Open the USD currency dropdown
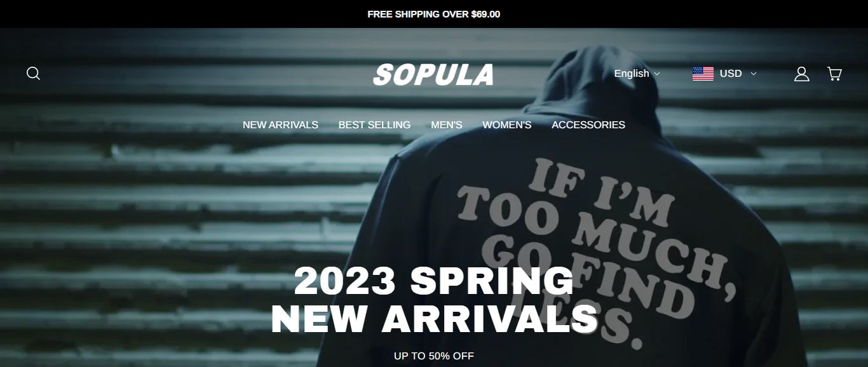 724,74
